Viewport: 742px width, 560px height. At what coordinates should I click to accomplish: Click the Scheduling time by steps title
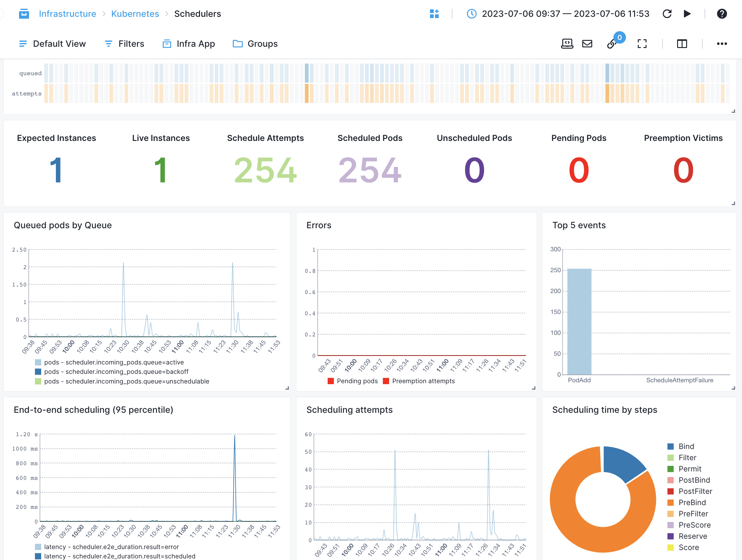604,410
